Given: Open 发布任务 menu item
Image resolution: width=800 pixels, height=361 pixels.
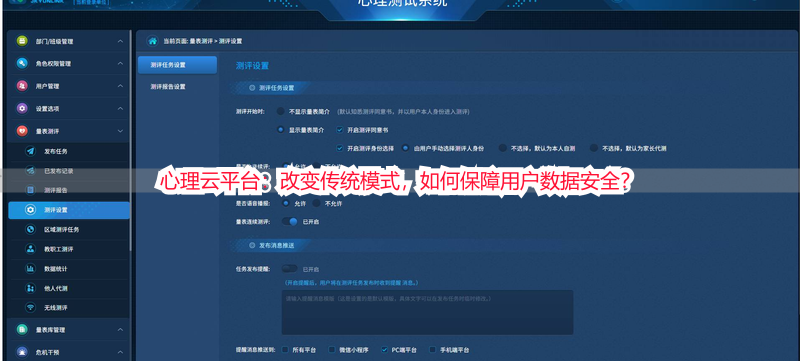Looking at the screenshot, I should click(56, 151).
